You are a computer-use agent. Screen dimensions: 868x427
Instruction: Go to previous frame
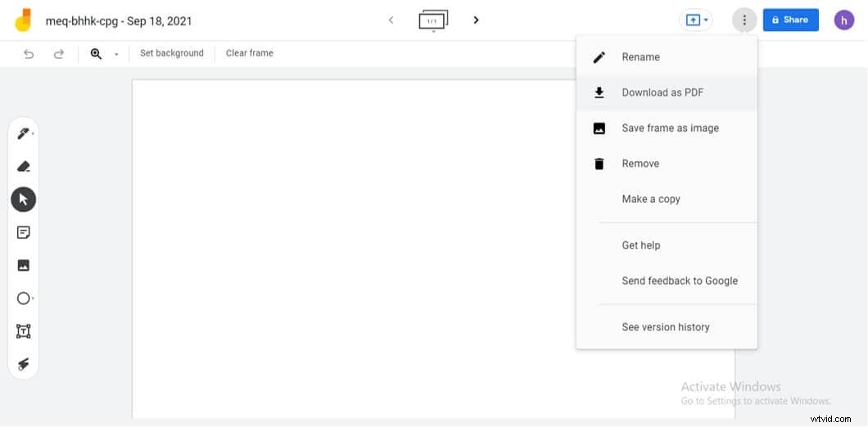pyautogui.click(x=391, y=20)
